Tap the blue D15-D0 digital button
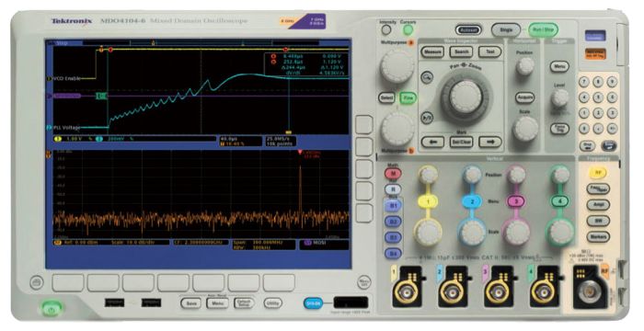The width and height of the screenshot is (644, 331). point(313,303)
